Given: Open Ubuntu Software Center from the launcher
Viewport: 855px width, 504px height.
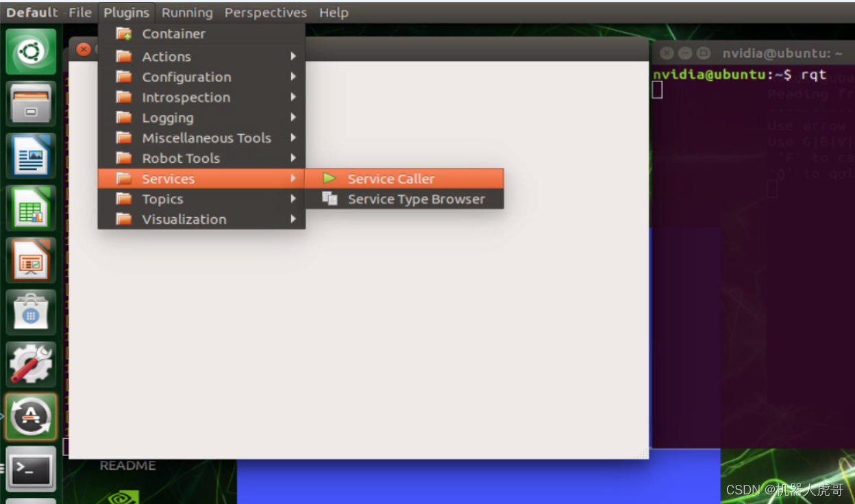Looking at the screenshot, I should point(30,312).
